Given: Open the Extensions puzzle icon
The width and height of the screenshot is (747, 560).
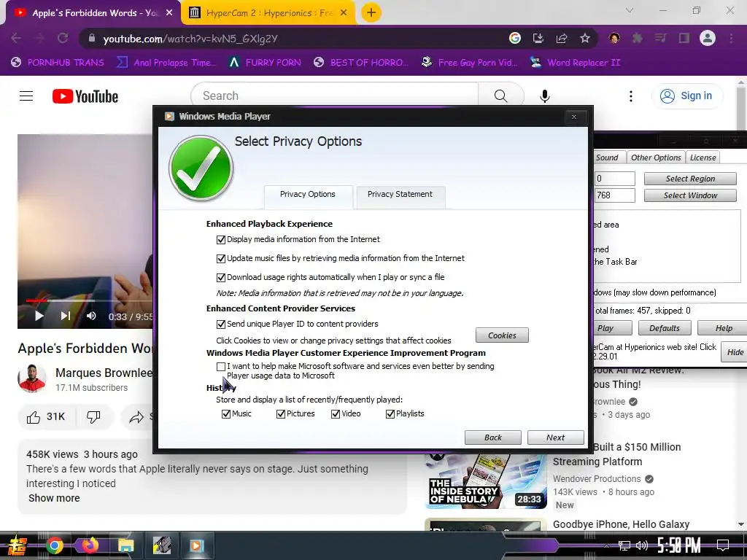Looking at the screenshot, I should coord(638,39).
